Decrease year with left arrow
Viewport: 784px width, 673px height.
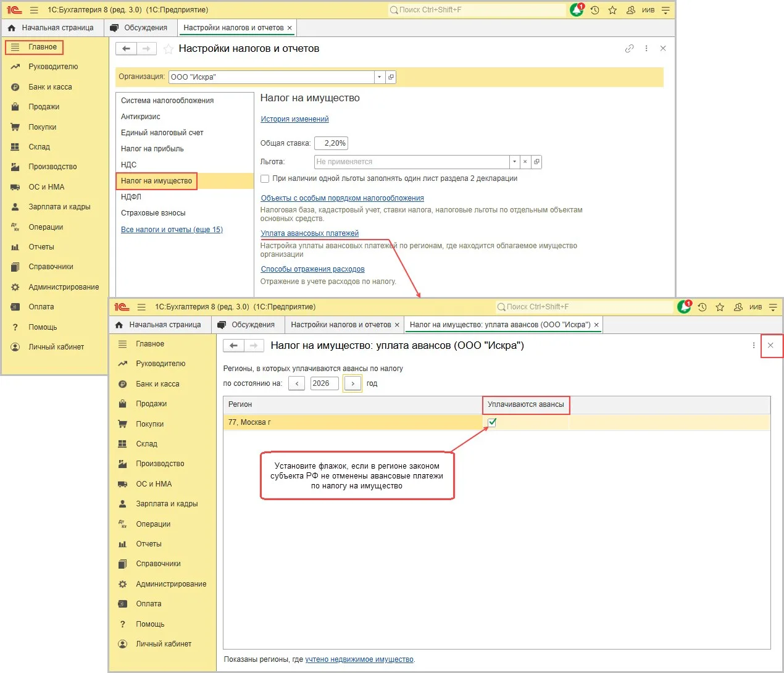(x=297, y=383)
